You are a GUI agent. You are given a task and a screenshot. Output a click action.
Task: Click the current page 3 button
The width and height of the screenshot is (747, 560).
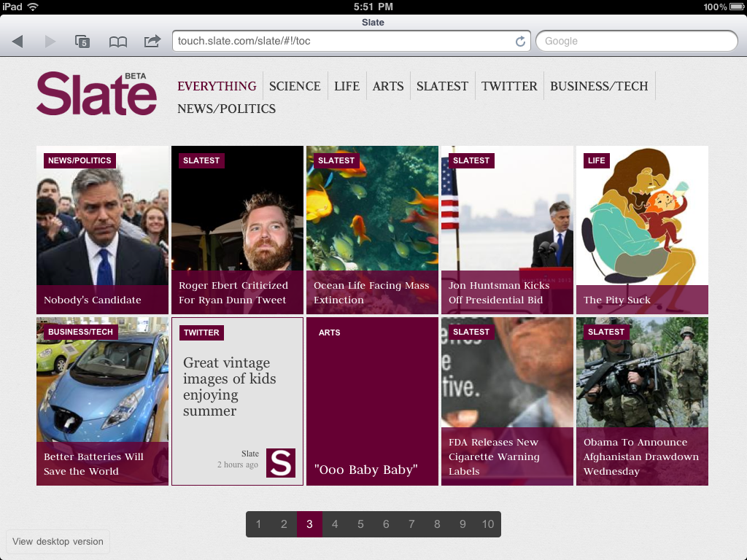(x=309, y=524)
